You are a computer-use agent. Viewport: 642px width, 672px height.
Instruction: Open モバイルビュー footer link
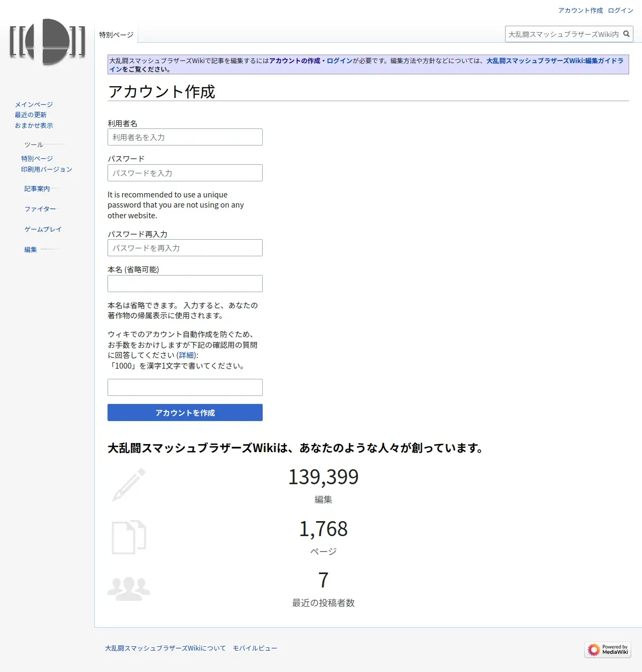255,648
